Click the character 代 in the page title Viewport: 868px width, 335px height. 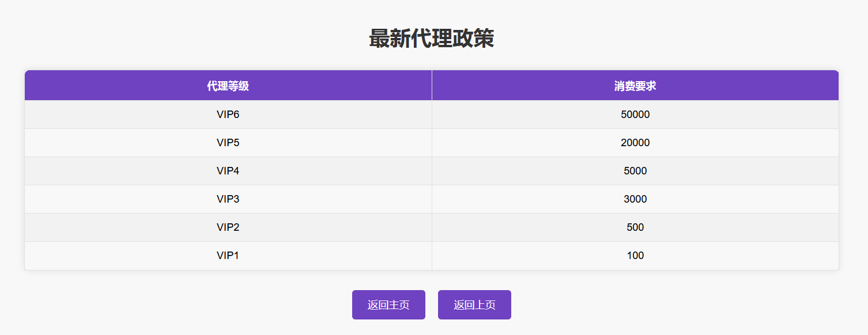point(421,39)
